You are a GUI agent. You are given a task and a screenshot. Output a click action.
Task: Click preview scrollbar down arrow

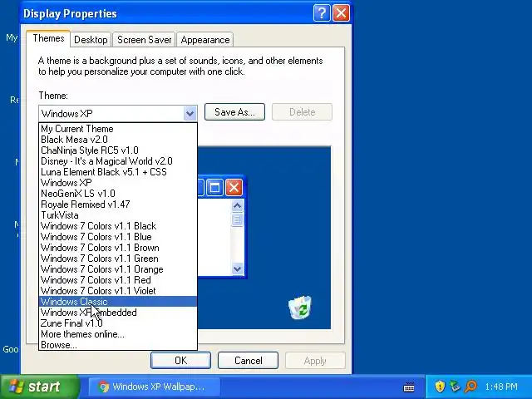pyautogui.click(x=237, y=269)
